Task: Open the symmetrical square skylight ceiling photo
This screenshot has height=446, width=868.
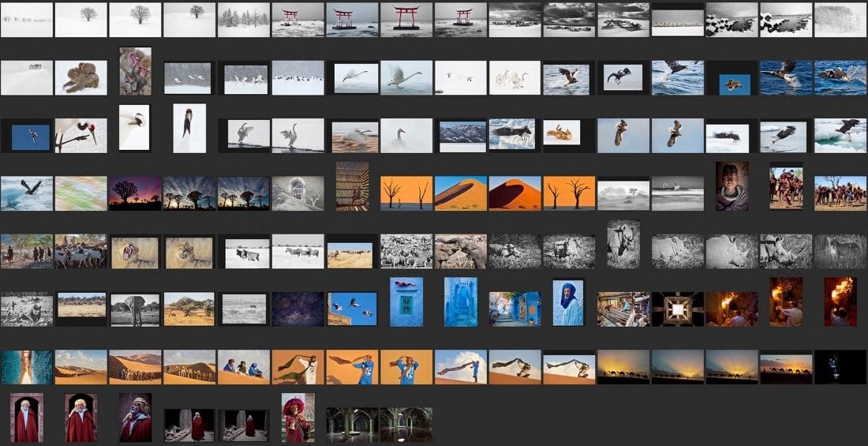Action: click(678, 309)
